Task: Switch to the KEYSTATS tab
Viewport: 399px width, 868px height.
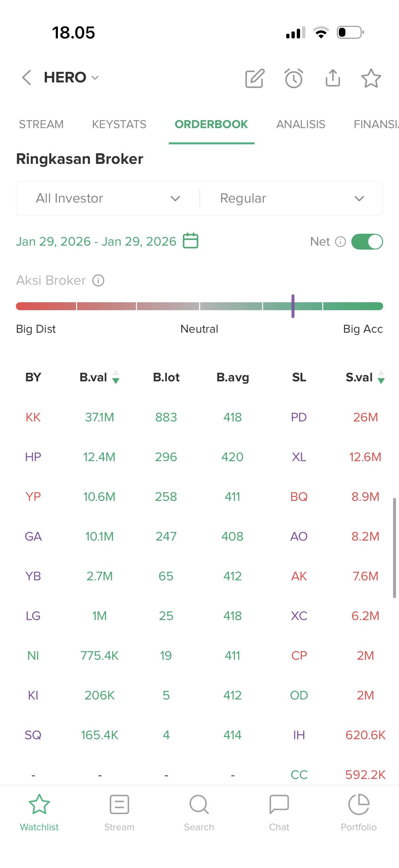Action: [119, 124]
